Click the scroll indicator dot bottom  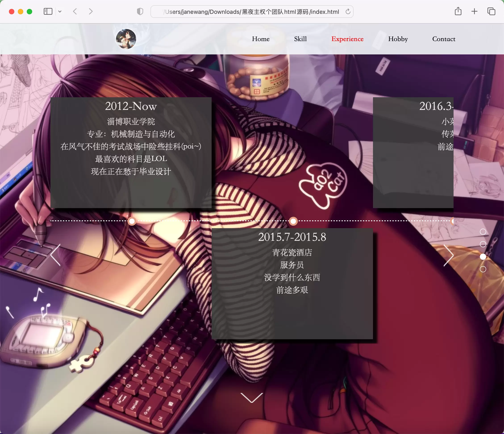pos(483,269)
